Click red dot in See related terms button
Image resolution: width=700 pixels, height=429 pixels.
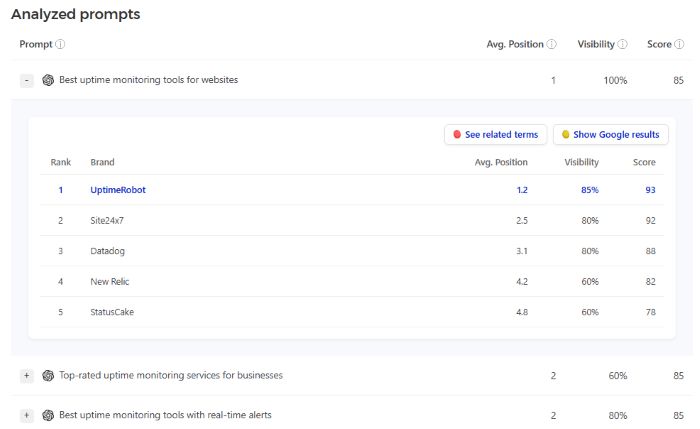457,134
